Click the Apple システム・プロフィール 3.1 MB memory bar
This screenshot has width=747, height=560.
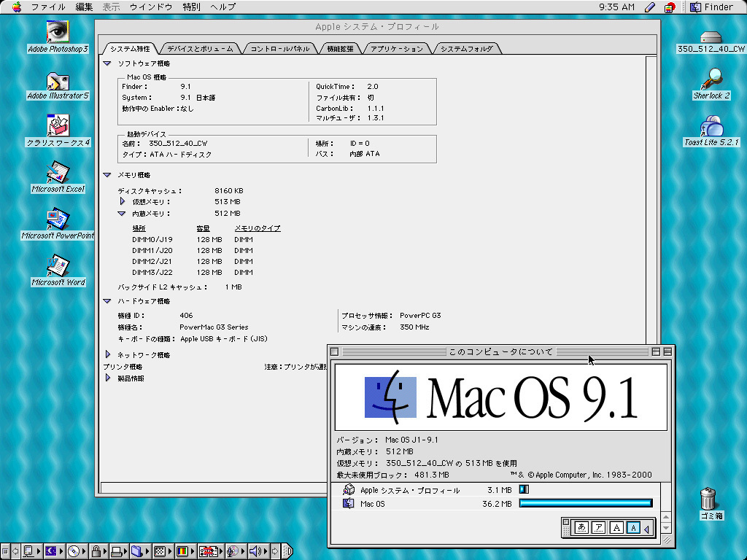coord(524,489)
